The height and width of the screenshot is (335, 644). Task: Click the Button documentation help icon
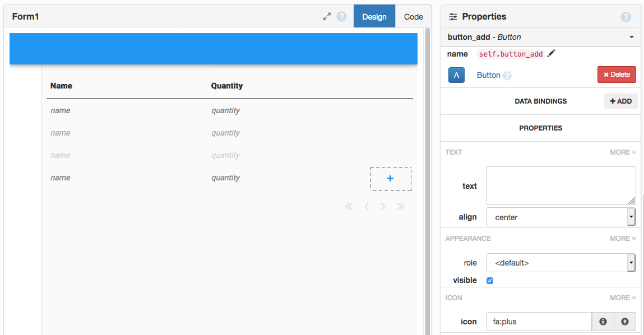coord(507,76)
